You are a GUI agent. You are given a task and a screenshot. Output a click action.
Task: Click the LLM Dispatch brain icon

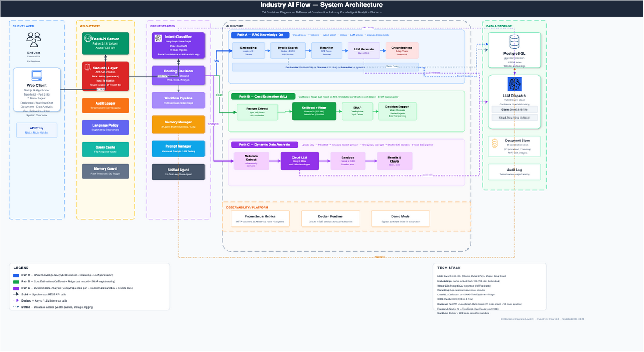point(515,85)
